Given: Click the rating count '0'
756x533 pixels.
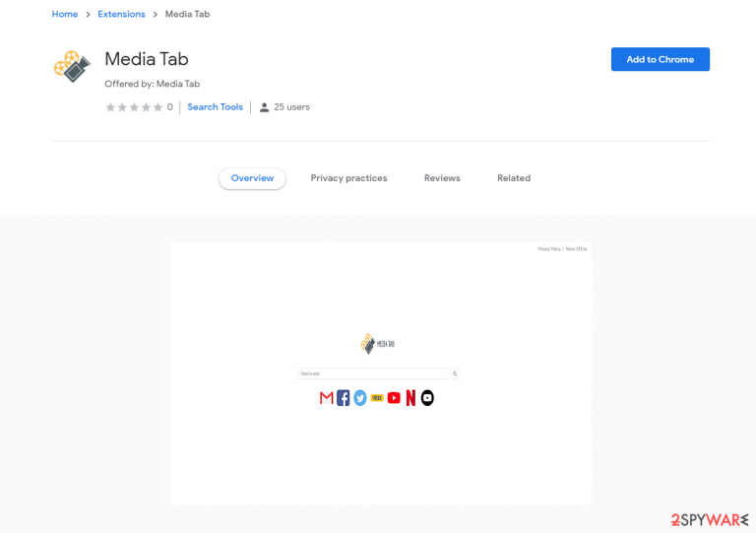Looking at the screenshot, I should [169, 107].
